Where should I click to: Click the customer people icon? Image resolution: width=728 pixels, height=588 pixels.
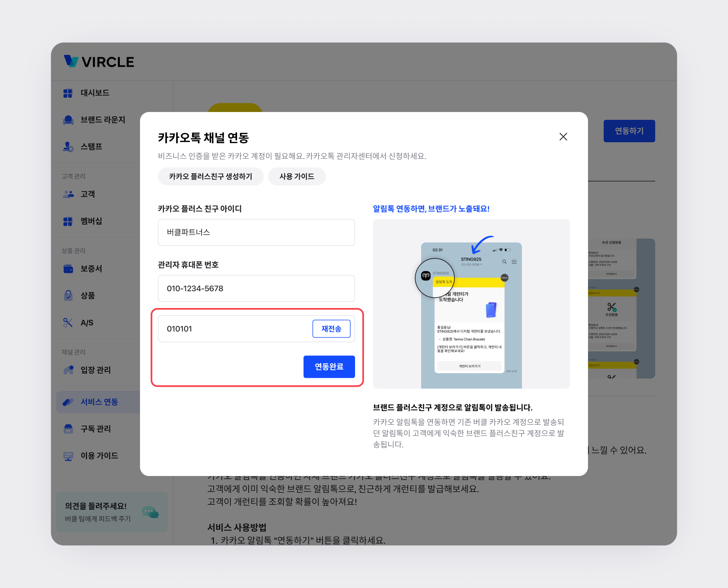pos(68,194)
